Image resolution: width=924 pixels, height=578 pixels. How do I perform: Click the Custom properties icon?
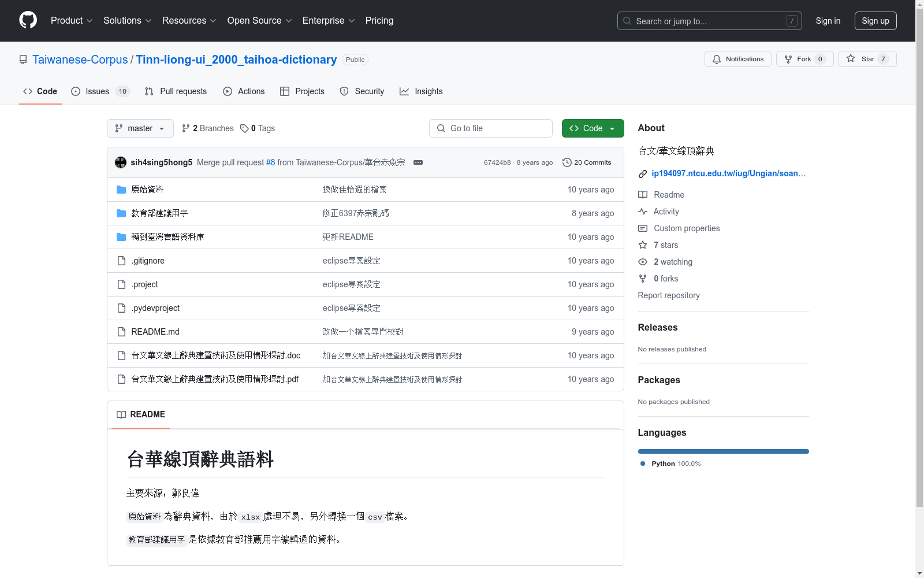[643, 228]
